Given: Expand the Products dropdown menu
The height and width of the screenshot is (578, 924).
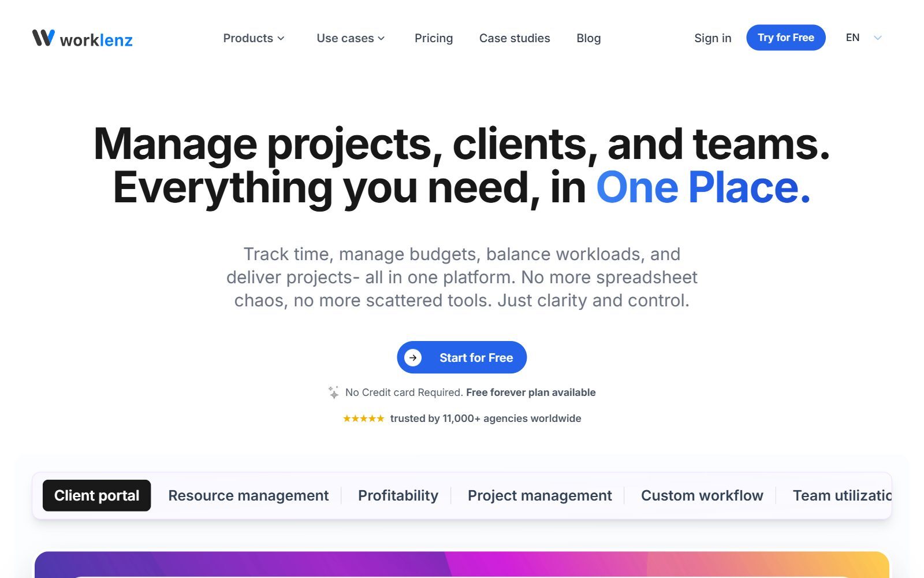Looking at the screenshot, I should [254, 38].
